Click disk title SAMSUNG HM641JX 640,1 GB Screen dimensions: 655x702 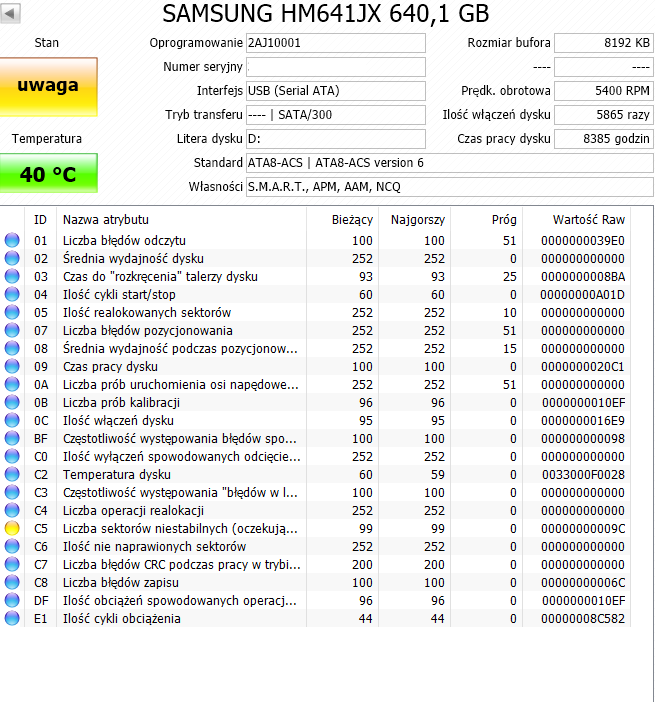pos(325,13)
